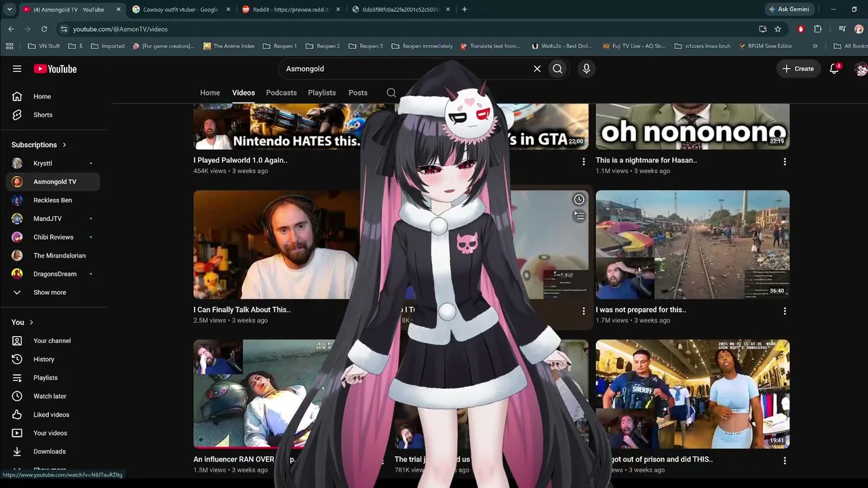This screenshot has height=488, width=868.
Task: Go to Home in the YouTube sidebar
Action: (52, 96)
